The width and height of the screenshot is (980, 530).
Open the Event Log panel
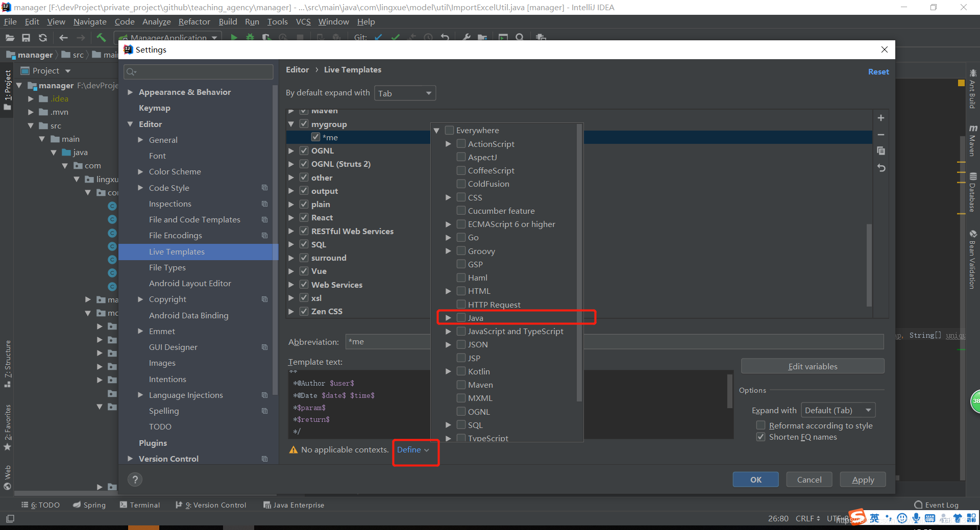936,505
